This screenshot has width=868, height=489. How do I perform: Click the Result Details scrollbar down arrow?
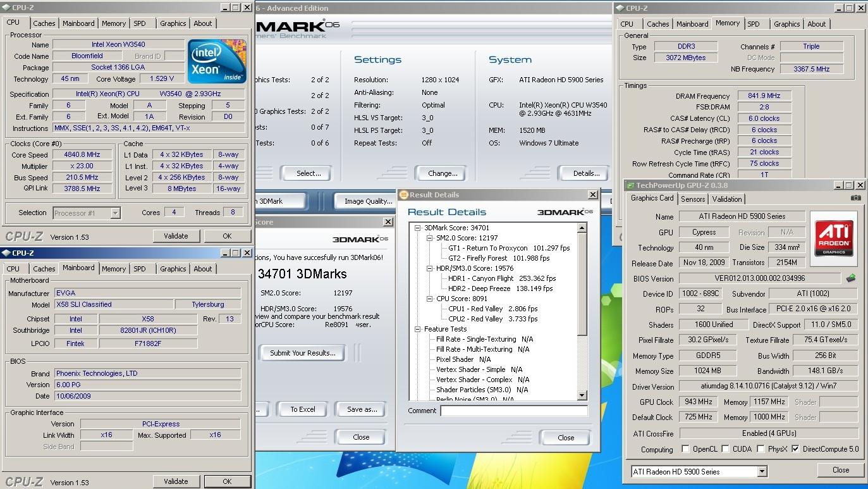[x=582, y=395]
